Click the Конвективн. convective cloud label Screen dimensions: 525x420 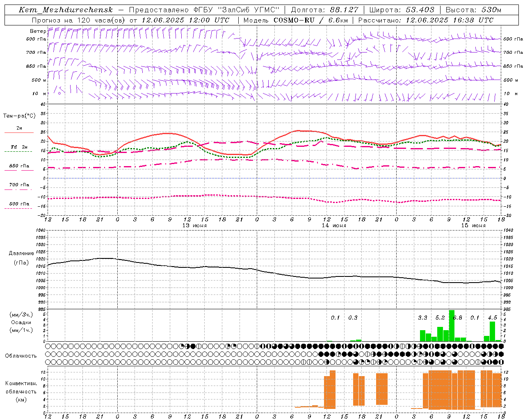(21, 383)
